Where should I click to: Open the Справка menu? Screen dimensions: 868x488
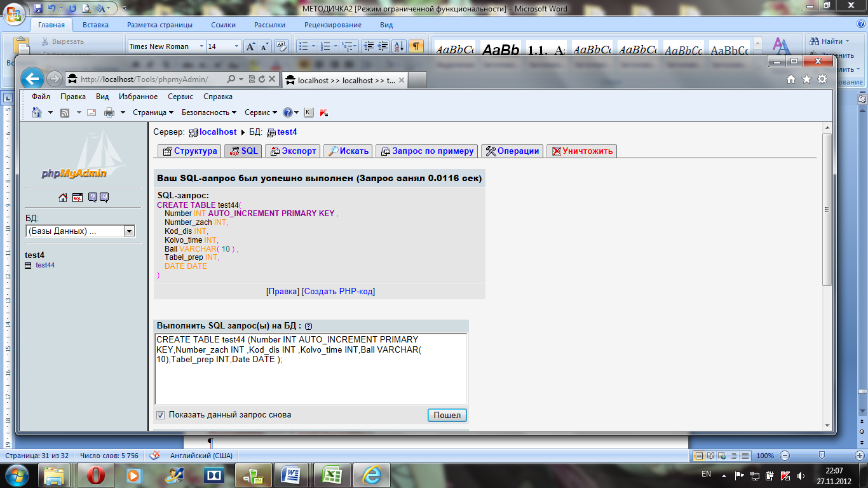coord(218,97)
